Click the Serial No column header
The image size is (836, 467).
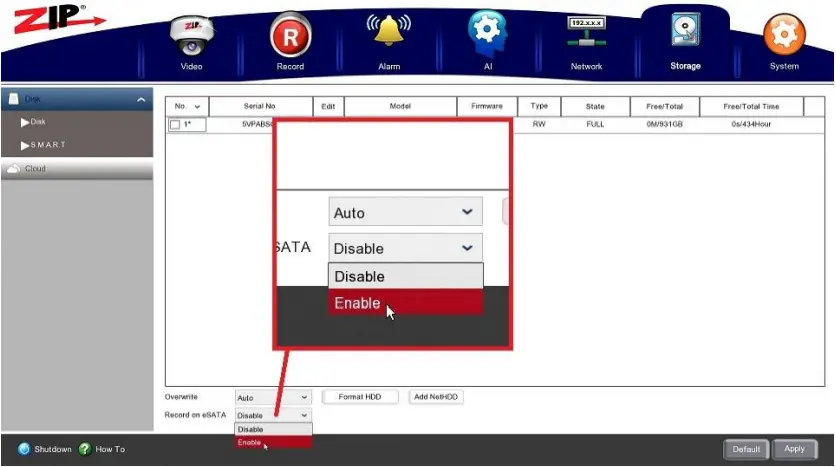(260, 106)
